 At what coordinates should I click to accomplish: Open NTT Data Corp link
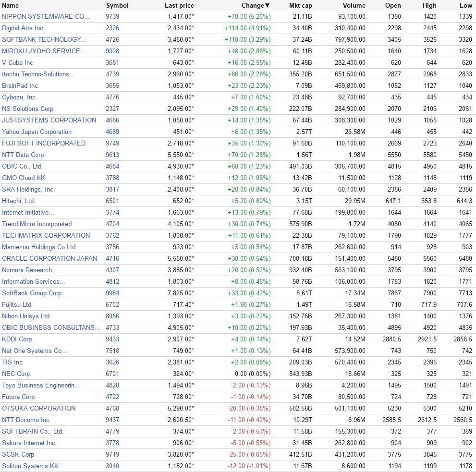(x=23, y=155)
